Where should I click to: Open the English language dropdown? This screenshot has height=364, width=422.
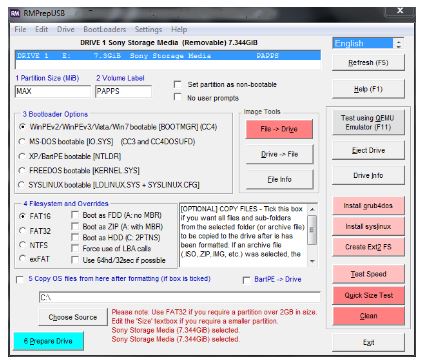[368, 43]
